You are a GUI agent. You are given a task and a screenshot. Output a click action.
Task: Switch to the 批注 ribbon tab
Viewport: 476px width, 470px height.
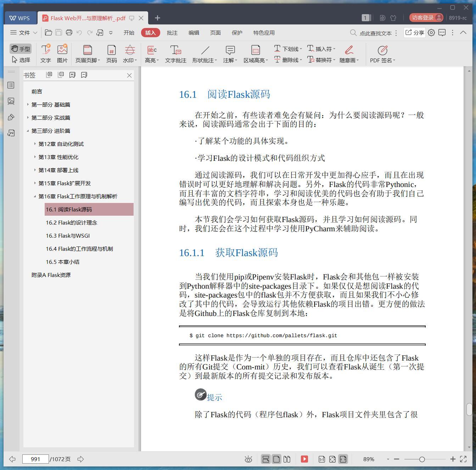(172, 33)
